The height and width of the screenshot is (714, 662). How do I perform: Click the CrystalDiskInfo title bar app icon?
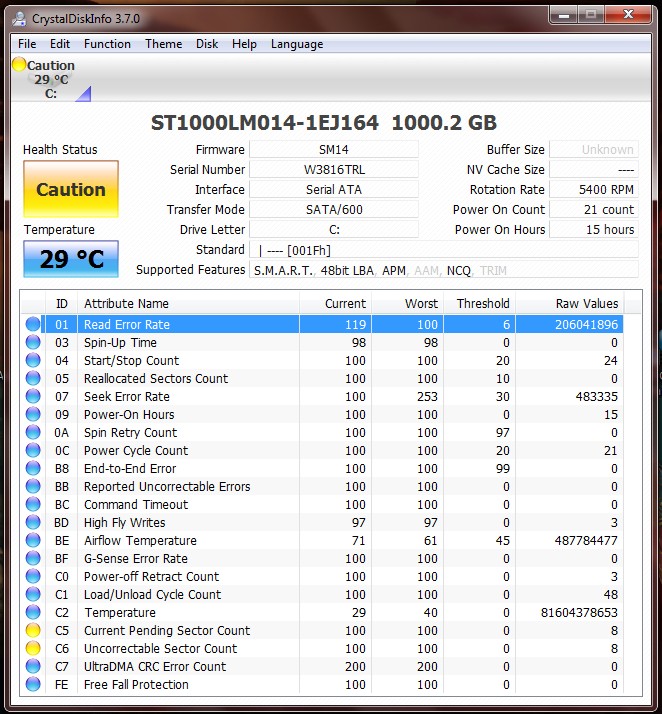(19, 19)
